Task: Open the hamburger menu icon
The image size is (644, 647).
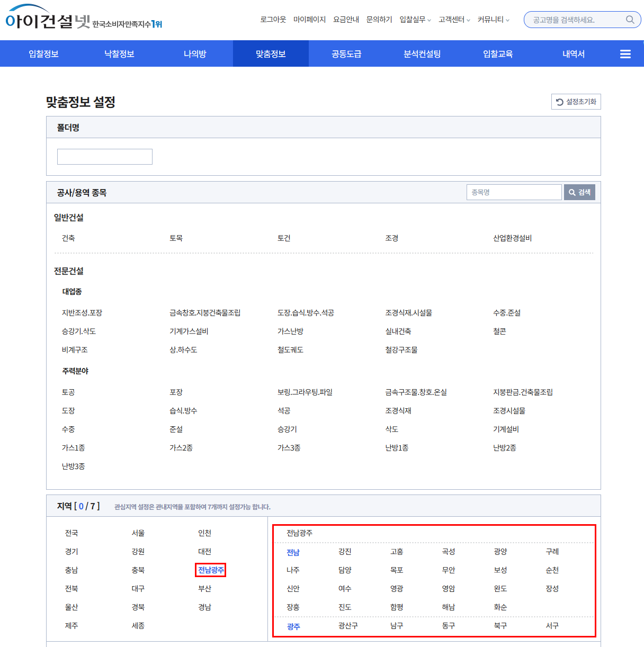Action: (x=625, y=54)
